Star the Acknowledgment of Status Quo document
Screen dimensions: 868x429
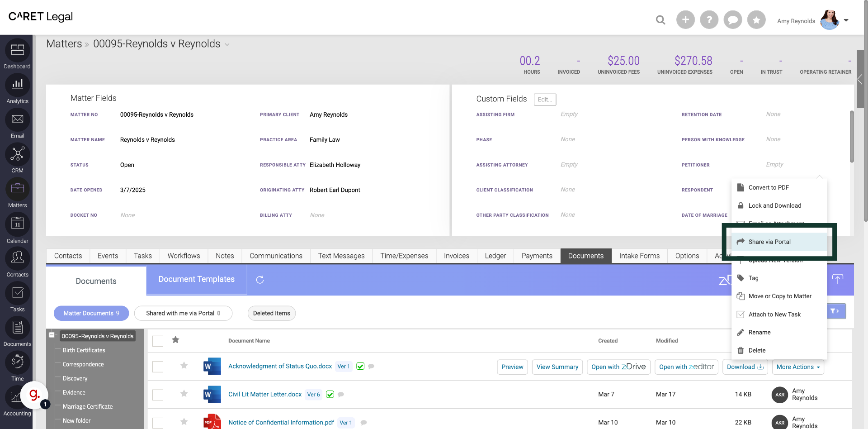184,365
